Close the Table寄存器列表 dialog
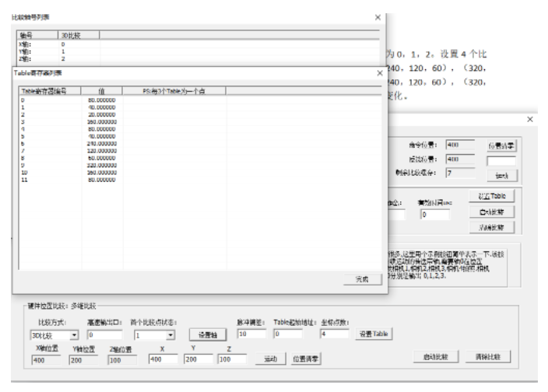 pyautogui.click(x=380, y=73)
